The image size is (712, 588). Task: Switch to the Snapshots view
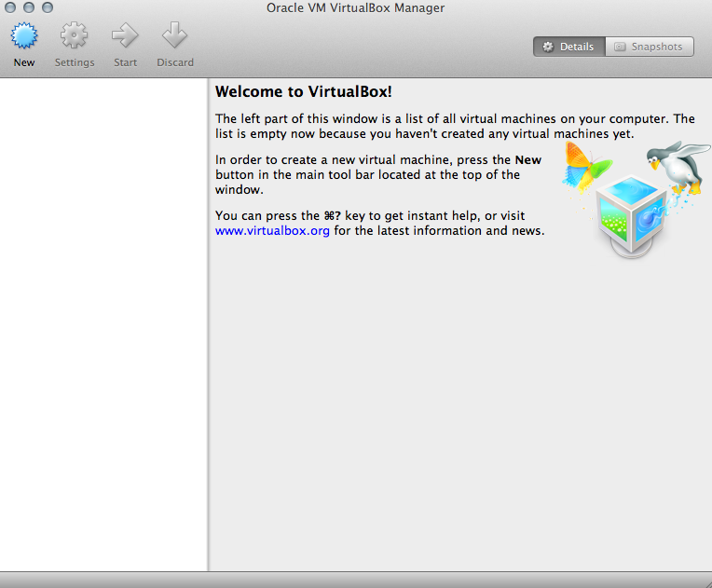pos(650,47)
